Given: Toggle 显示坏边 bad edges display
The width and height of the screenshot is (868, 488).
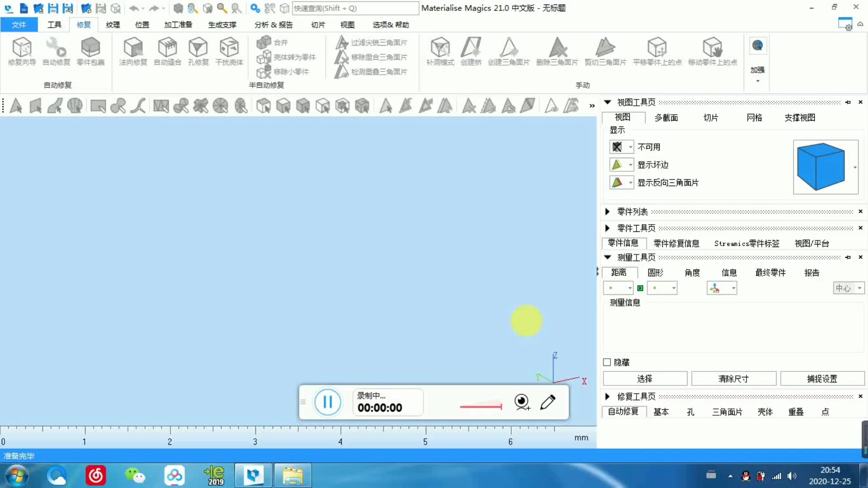Looking at the screenshot, I should coord(617,164).
